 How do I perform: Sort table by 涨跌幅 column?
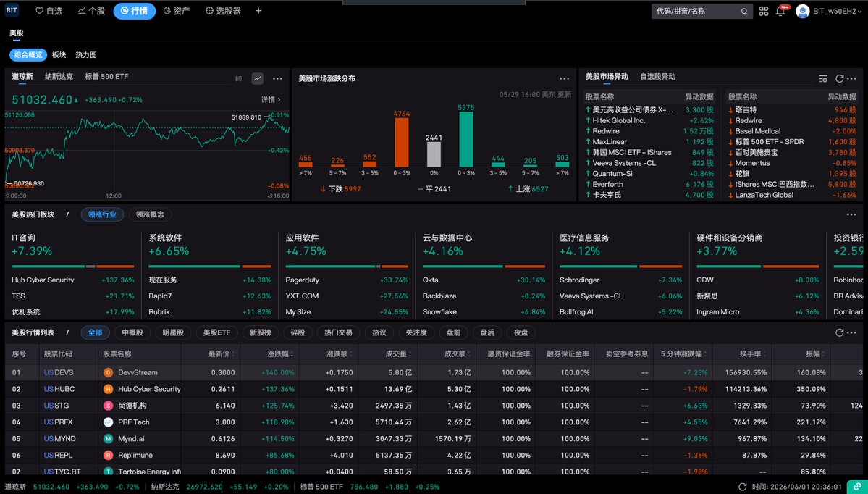point(280,354)
